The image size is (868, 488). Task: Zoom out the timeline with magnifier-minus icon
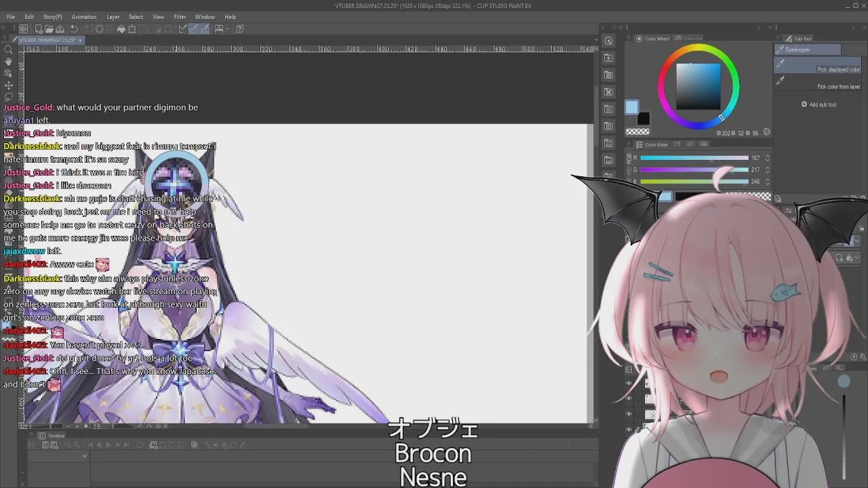(68, 445)
